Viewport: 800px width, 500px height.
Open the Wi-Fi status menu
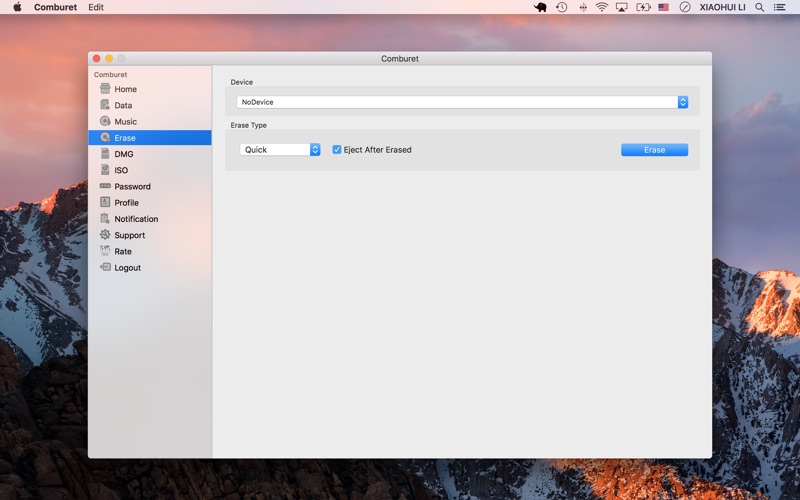(602, 7)
